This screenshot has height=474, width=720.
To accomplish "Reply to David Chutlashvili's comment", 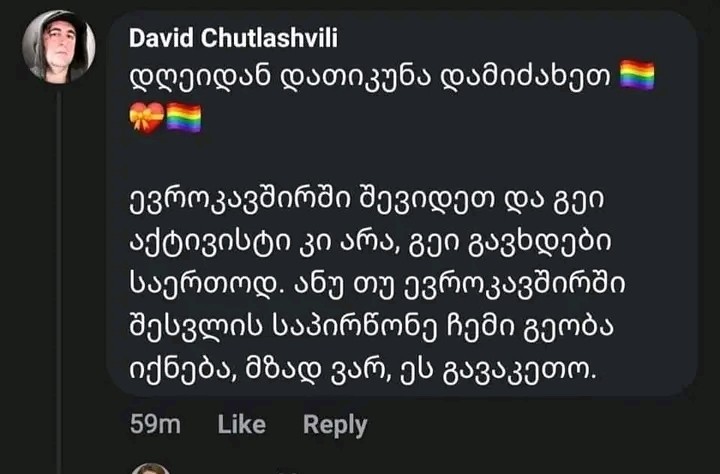I will (x=335, y=424).
